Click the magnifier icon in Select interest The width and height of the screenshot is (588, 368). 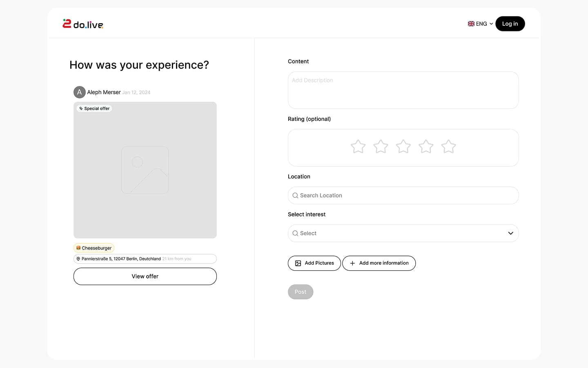[295, 233]
